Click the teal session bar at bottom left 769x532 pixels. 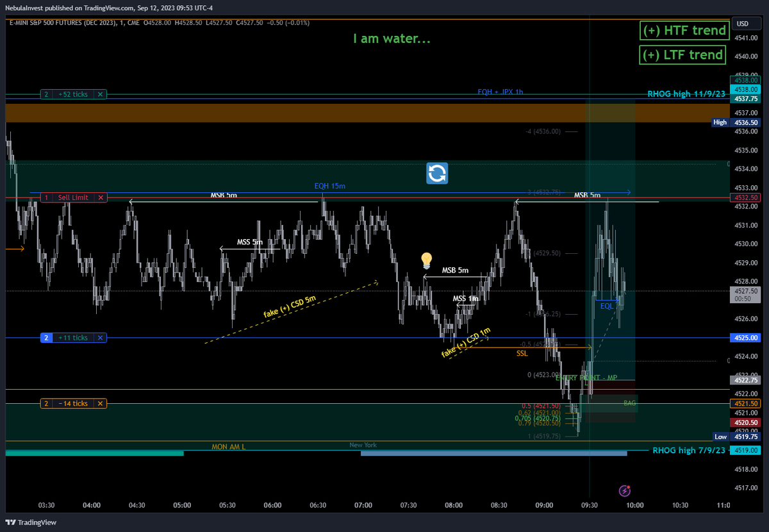pos(94,453)
